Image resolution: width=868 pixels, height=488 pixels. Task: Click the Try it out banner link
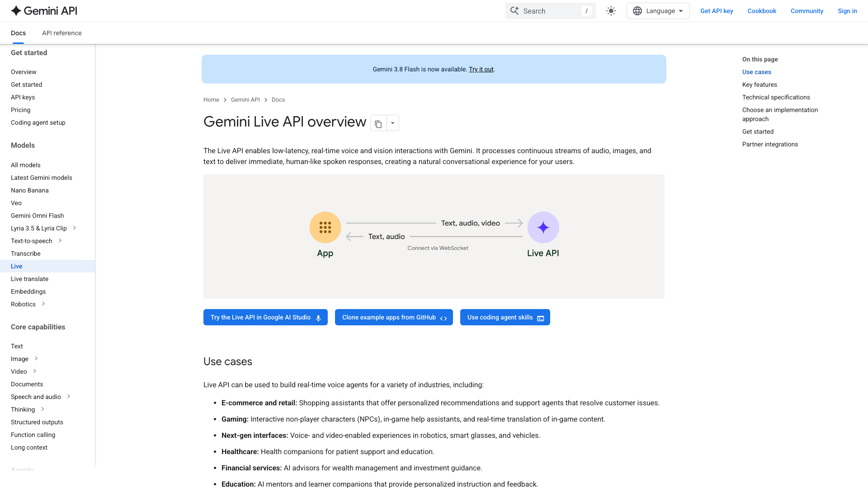[481, 69]
